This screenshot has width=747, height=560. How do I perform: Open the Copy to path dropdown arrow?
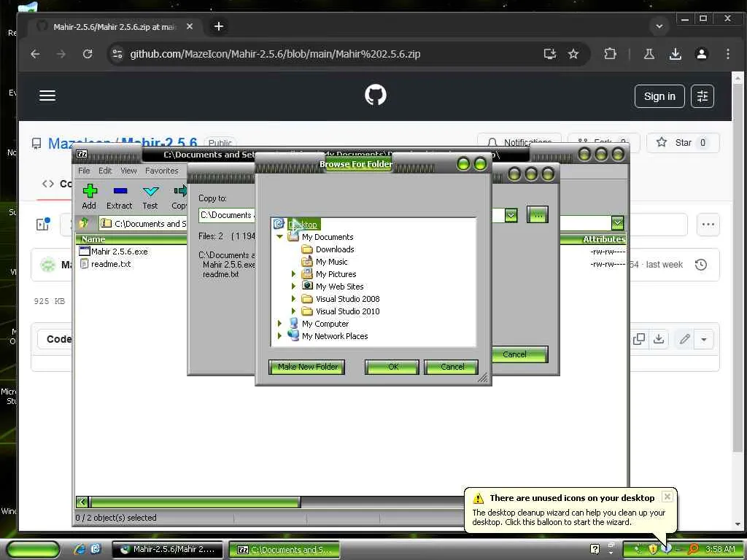click(x=511, y=215)
